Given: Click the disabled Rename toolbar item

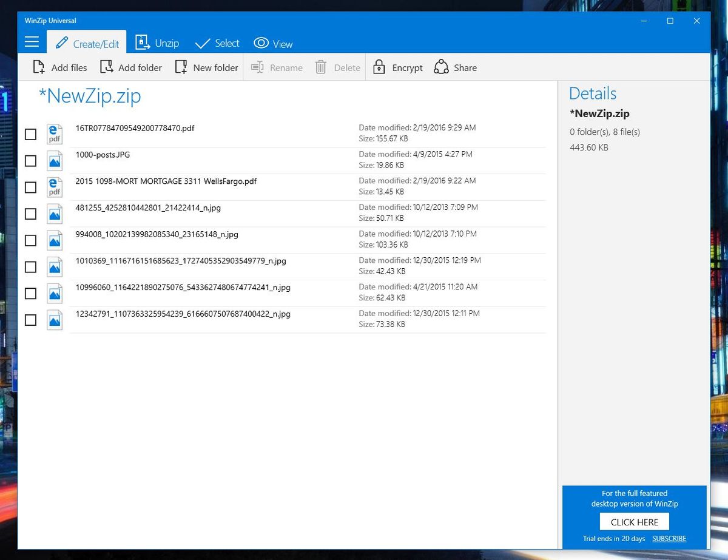Looking at the screenshot, I should [x=277, y=67].
